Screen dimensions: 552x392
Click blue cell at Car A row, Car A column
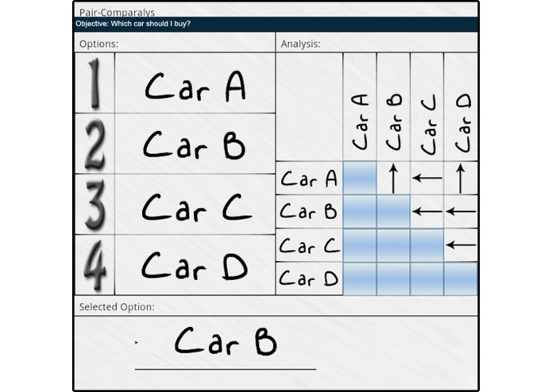pos(360,178)
